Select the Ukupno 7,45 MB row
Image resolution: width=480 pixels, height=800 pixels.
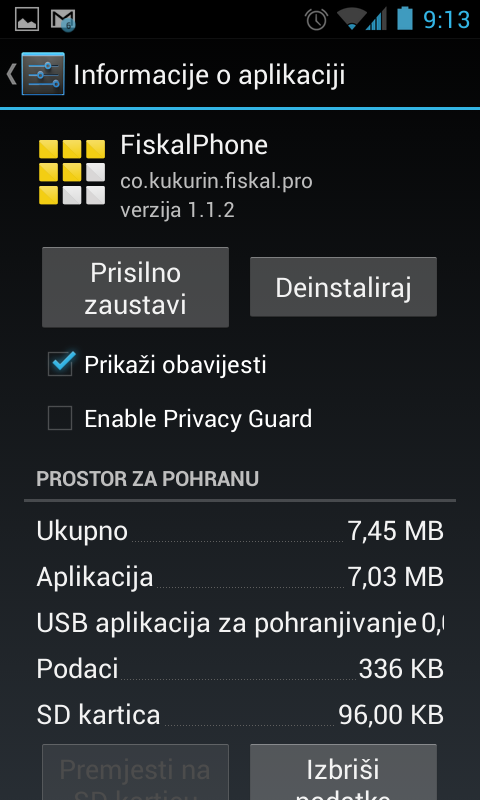240,531
